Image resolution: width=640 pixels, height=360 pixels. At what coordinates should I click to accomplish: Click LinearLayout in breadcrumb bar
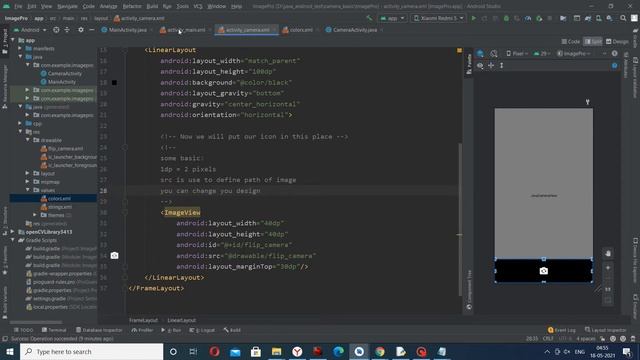tap(182, 320)
